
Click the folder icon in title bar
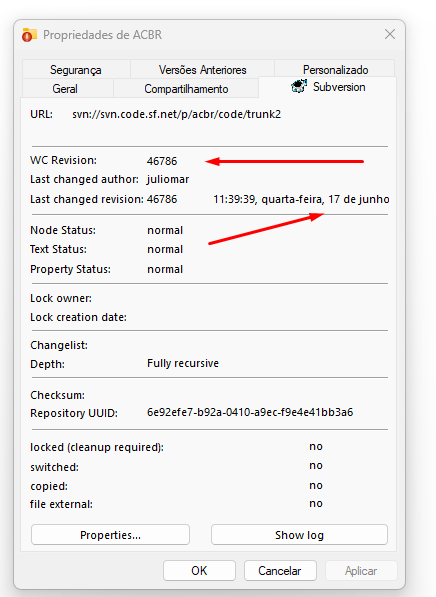point(29,35)
